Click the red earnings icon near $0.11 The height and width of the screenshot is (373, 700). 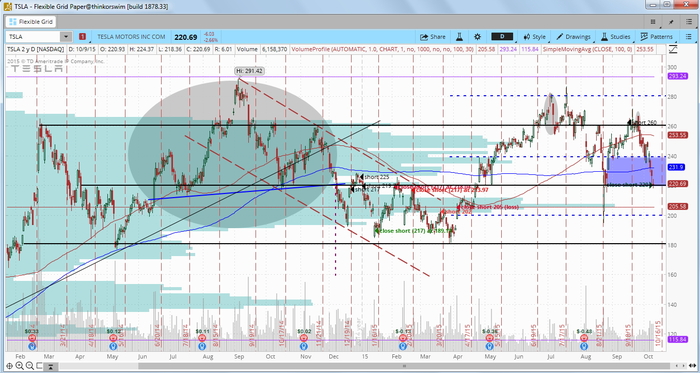(x=202, y=339)
